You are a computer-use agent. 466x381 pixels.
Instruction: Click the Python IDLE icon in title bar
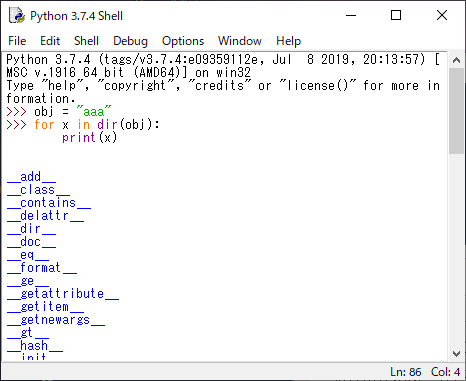point(17,16)
